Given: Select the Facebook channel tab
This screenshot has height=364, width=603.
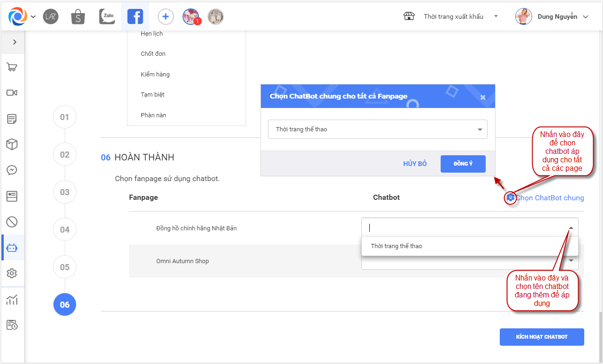Looking at the screenshot, I should point(135,17).
